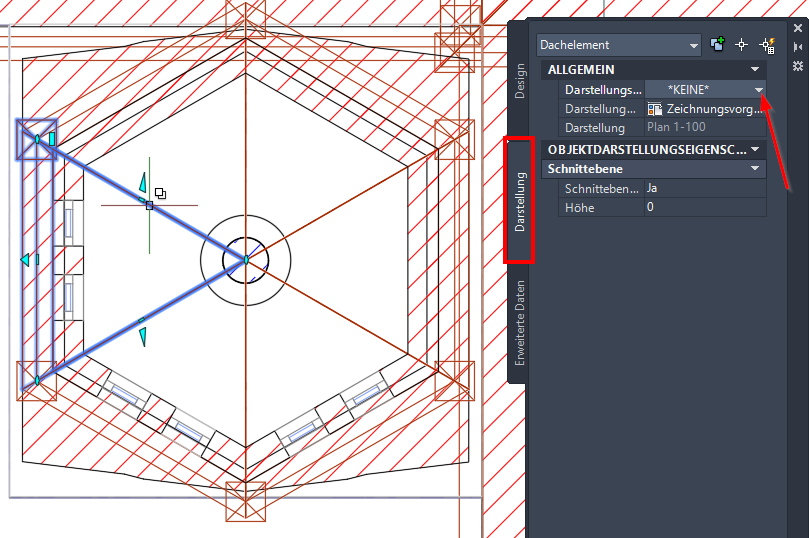Open the Dachelement object type dropdown
The image size is (809, 538).
[x=619, y=45]
